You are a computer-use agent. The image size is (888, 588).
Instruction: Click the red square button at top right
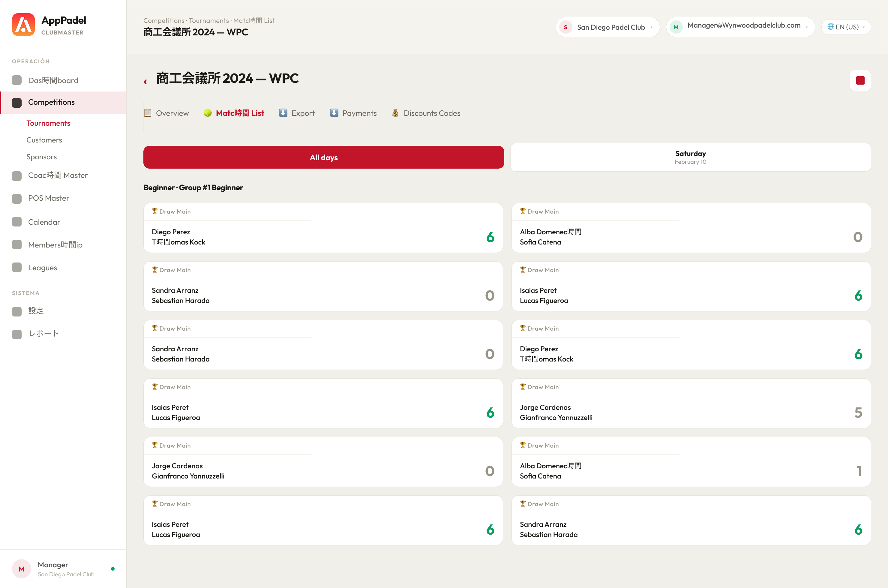click(x=860, y=80)
